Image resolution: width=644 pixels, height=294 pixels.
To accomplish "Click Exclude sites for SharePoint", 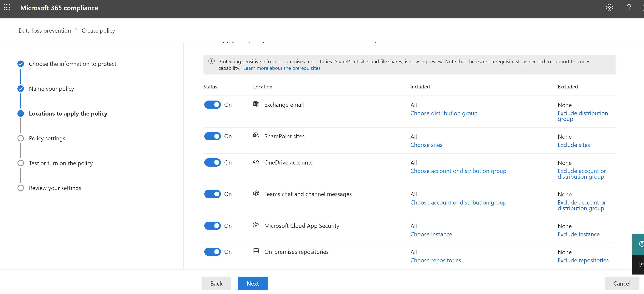I will click(574, 145).
